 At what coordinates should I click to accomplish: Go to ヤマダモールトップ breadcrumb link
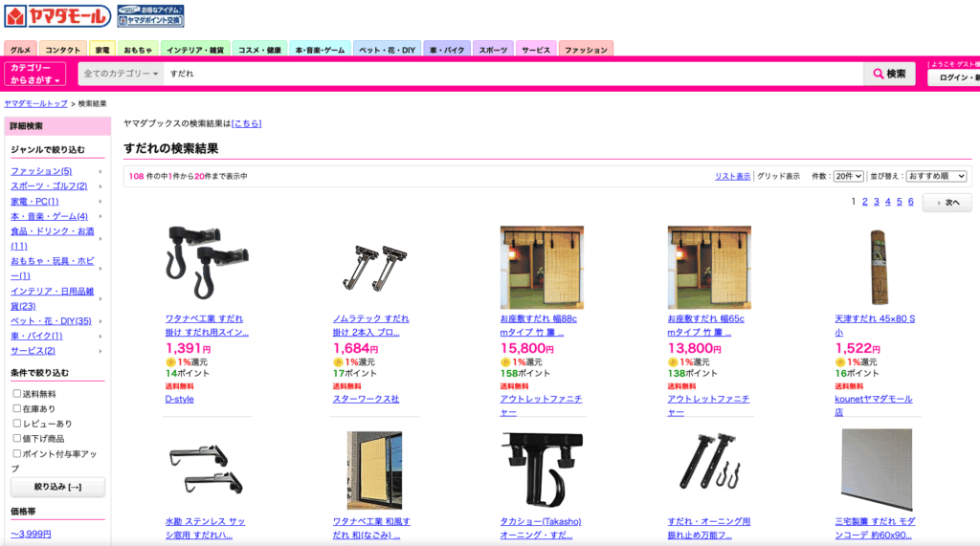35,103
